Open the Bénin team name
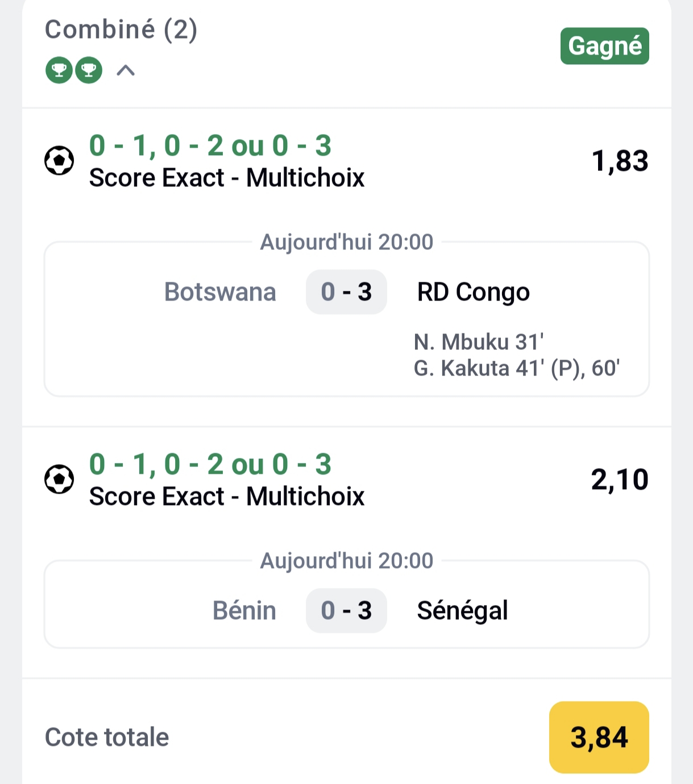Image resolution: width=693 pixels, height=784 pixels. [244, 611]
